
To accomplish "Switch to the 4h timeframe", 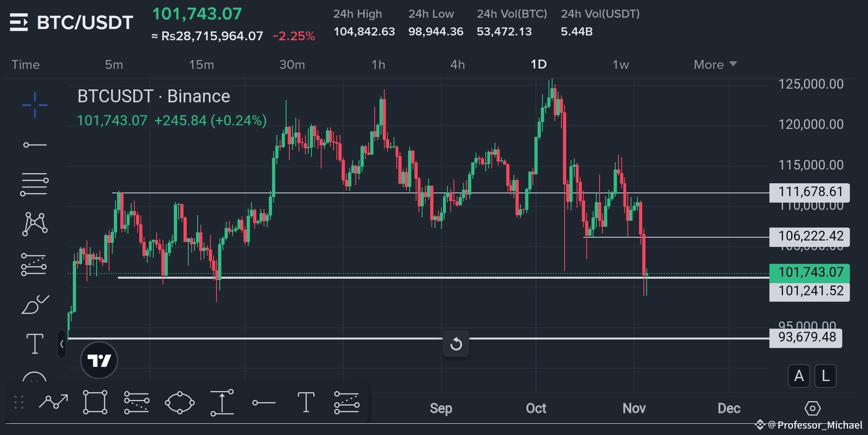I will click(458, 64).
